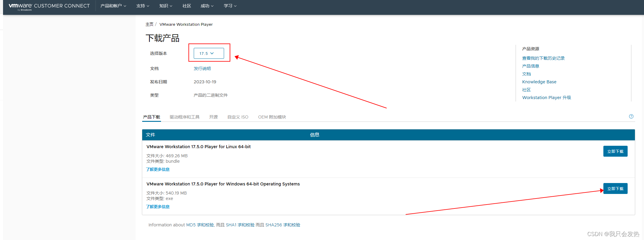The height and width of the screenshot is (240, 644).
Task: Click the 选择版本 label
Action: pos(159,53)
